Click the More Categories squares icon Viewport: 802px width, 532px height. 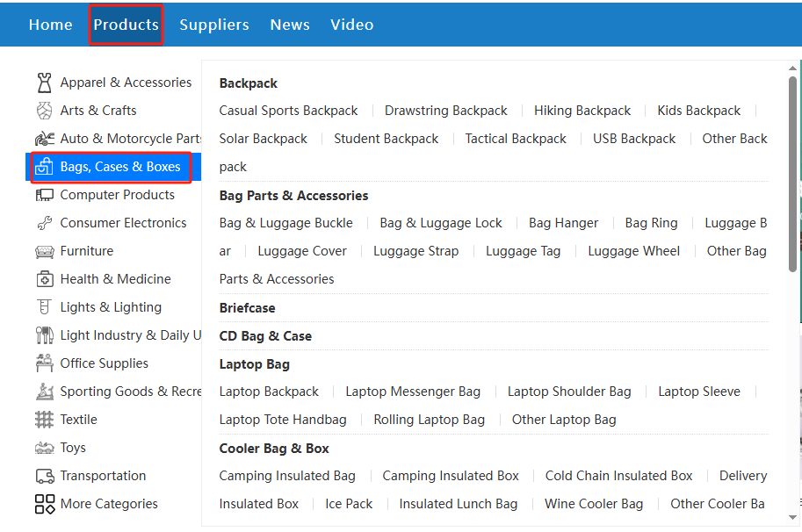(45, 504)
